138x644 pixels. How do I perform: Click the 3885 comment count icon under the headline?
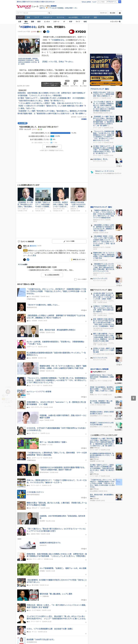(34, 32)
